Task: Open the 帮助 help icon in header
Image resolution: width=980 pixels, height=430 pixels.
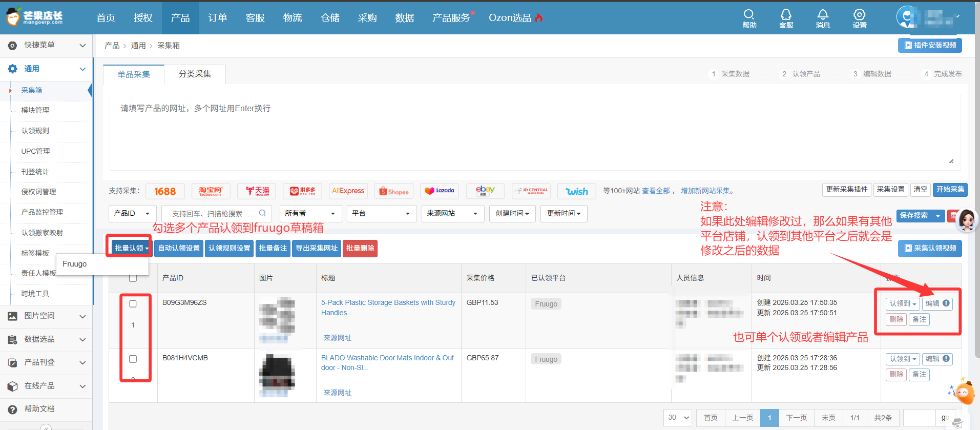Action: click(749, 18)
